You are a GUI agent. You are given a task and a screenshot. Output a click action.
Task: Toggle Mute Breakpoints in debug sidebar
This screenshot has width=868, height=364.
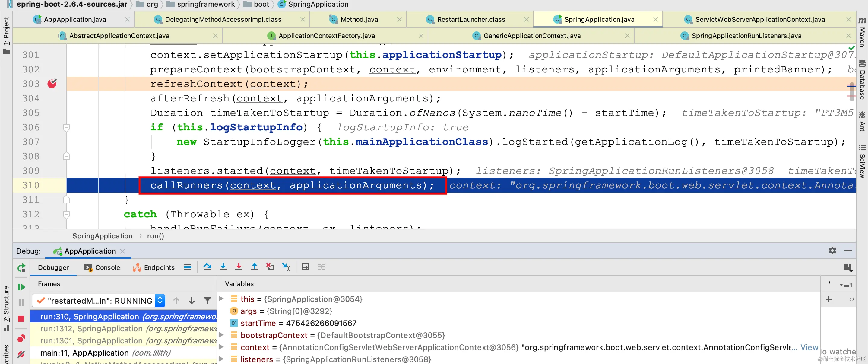coord(21,354)
